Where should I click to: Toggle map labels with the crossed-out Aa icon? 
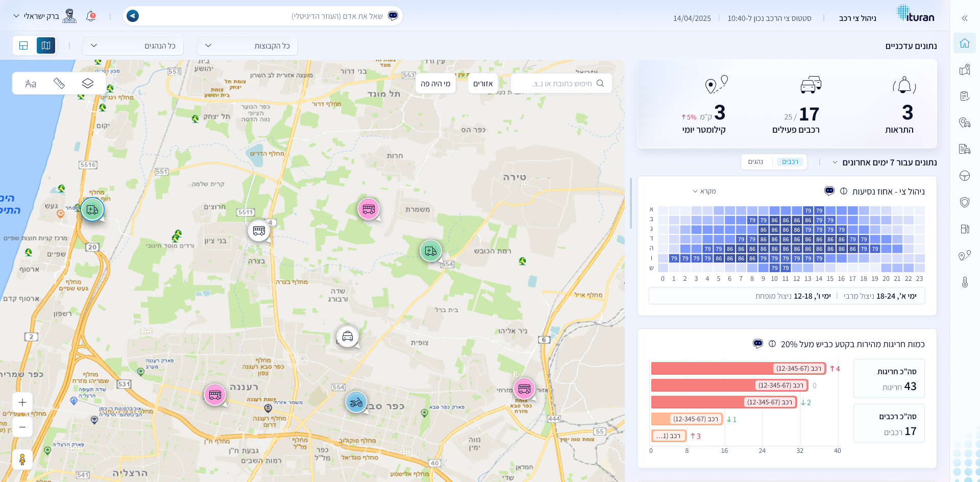[x=31, y=83]
